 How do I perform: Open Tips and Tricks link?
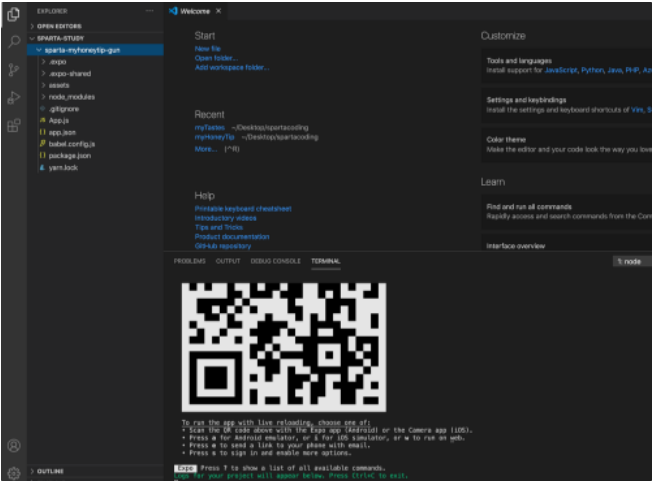point(219,227)
